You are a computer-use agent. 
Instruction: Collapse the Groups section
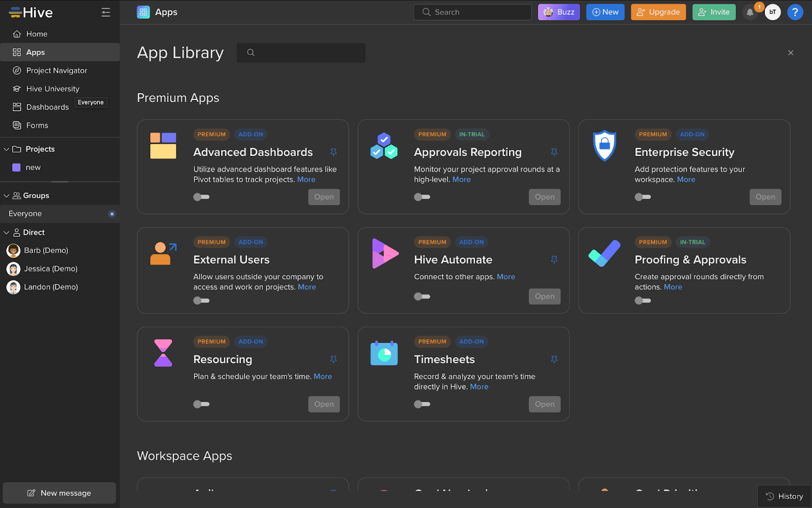pyautogui.click(x=7, y=196)
